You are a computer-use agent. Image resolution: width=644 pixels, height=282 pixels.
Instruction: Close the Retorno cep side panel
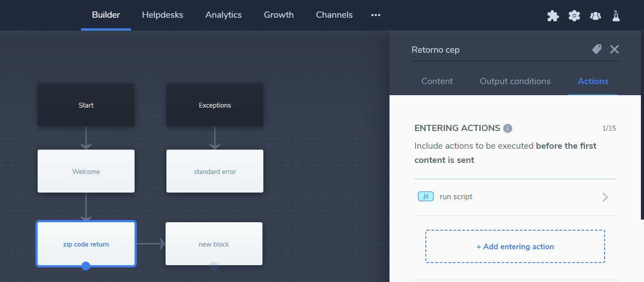614,49
